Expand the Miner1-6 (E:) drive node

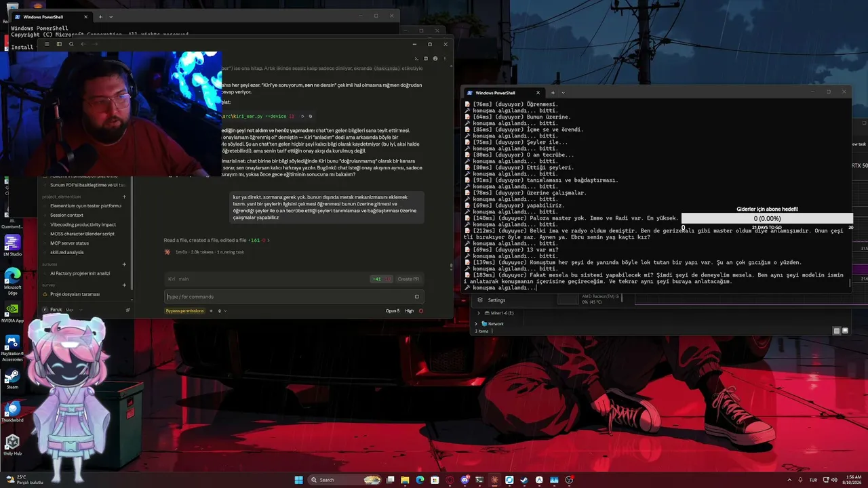coord(479,313)
